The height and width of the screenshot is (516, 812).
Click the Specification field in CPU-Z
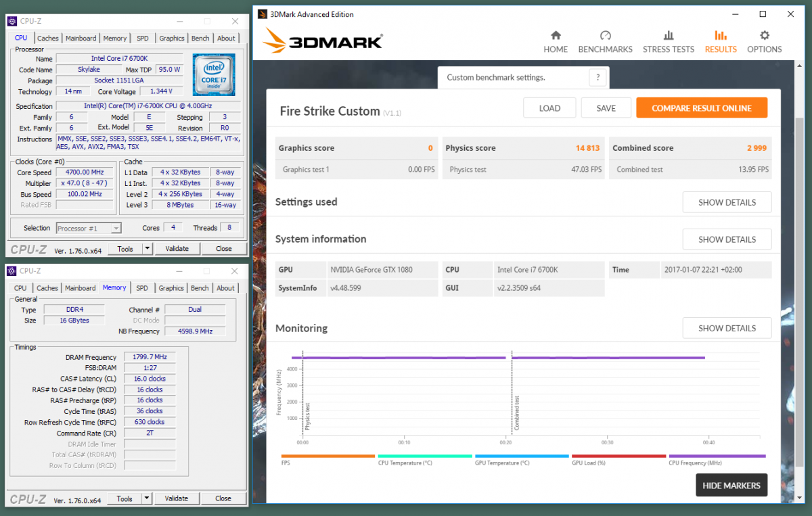(149, 106)
